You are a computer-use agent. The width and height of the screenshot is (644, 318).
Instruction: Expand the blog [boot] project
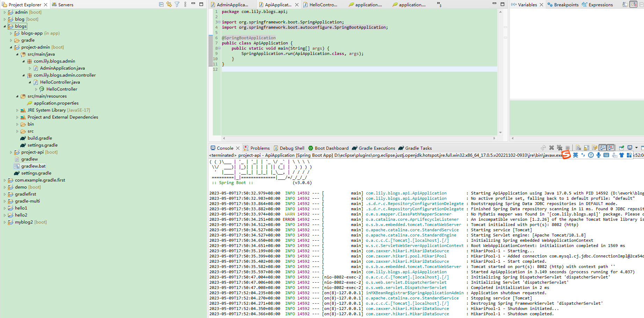point(5,19)
